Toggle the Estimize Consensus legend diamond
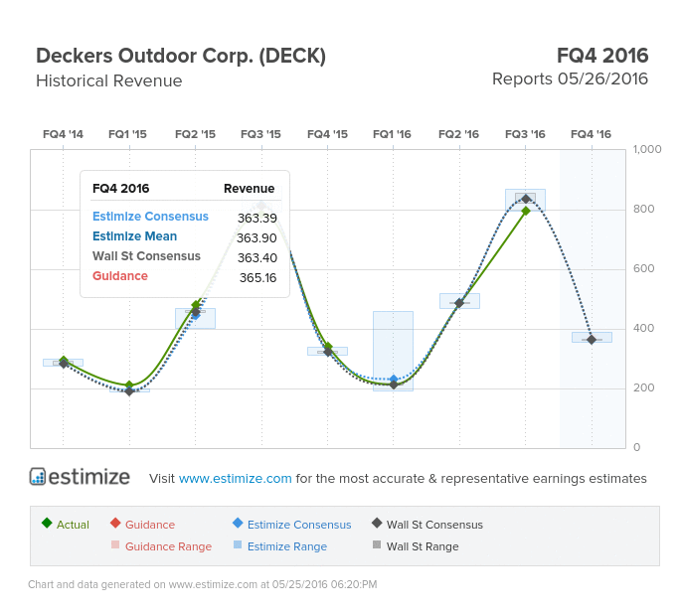681x616 pixels. click(238, 523)
